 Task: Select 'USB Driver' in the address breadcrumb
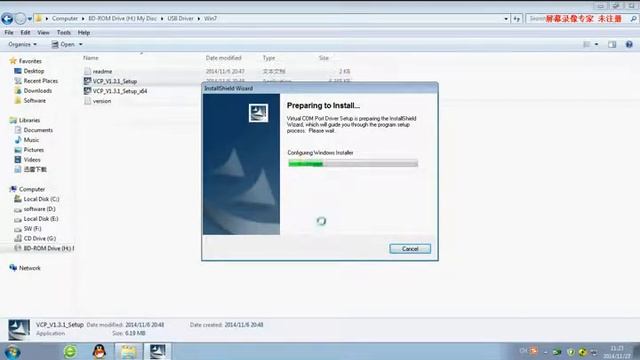(180, 18)
